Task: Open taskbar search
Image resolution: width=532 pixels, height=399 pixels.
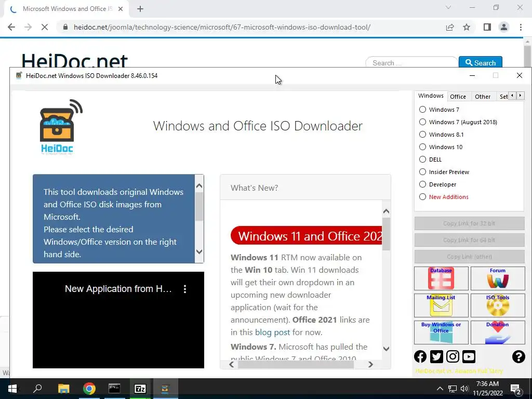Action: (x=37, y=389)
